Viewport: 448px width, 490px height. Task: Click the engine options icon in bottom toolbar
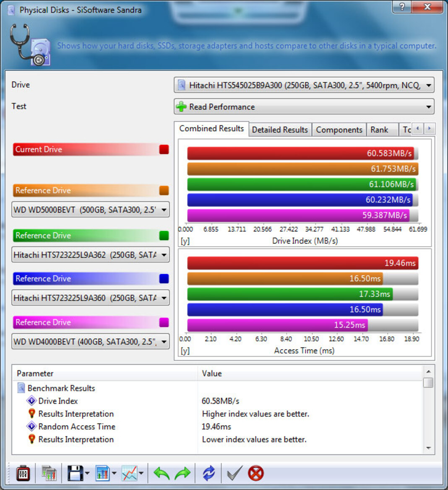click(x=23, y=473)
